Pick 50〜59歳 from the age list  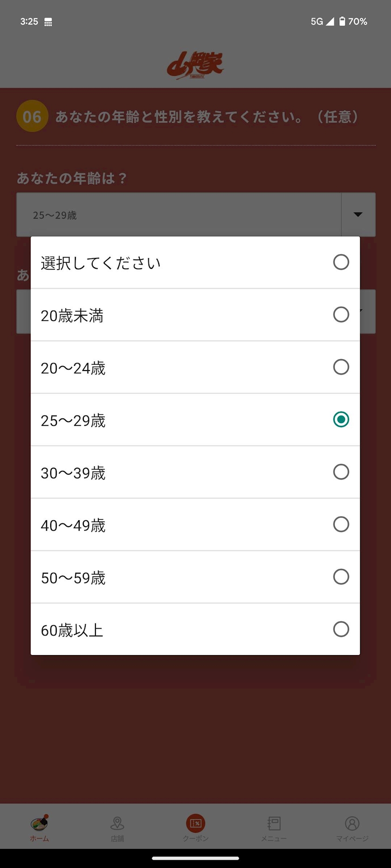click(195, 577)
